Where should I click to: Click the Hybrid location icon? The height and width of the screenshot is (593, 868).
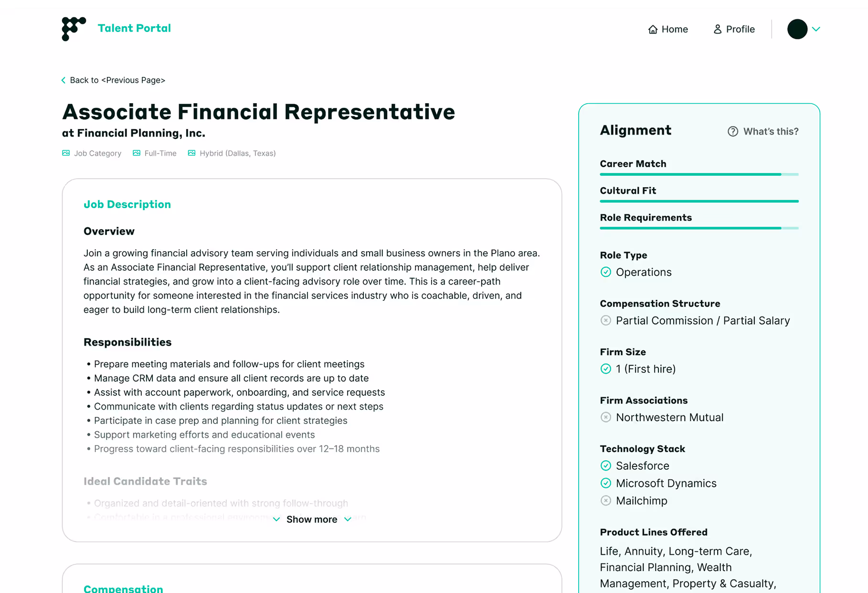[x=191, y=153]
